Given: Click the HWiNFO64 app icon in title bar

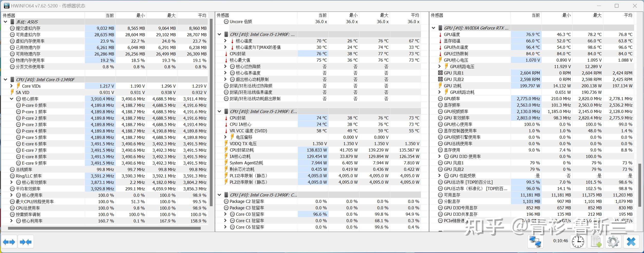Looking at the screenshot, I should [6, 6].
